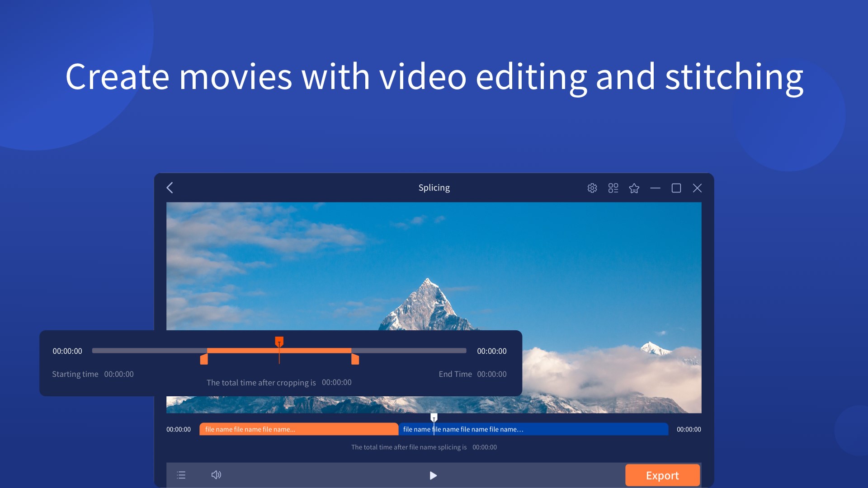Click the star favorites icon
This screenshot has height=488, width=868.
point(634,188)
